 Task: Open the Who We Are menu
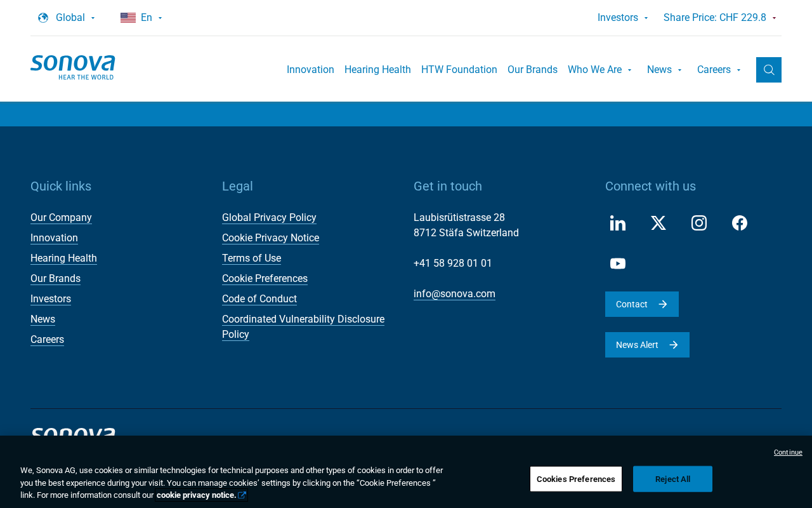coord(599,70)
